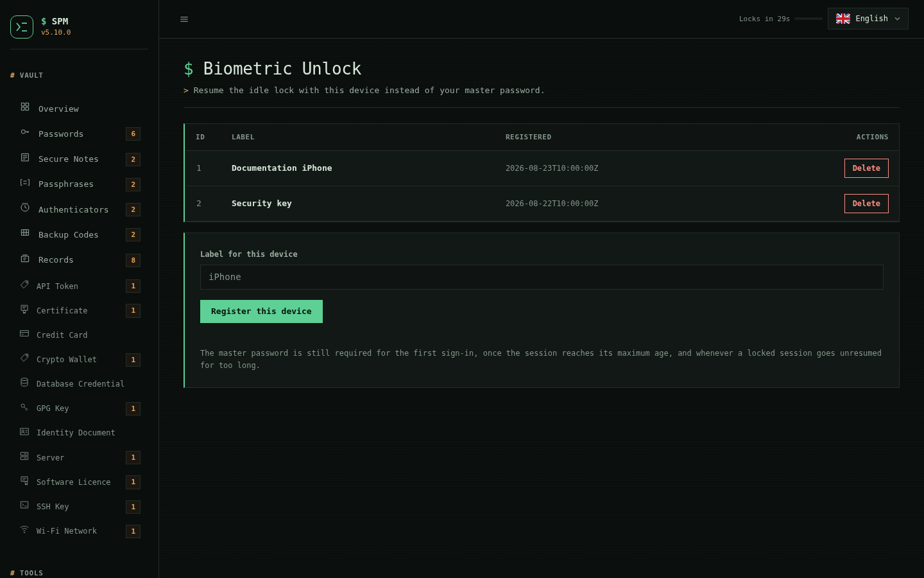
Task: Click the Wi-Fi Network signal icon
Action: (24, 529)
